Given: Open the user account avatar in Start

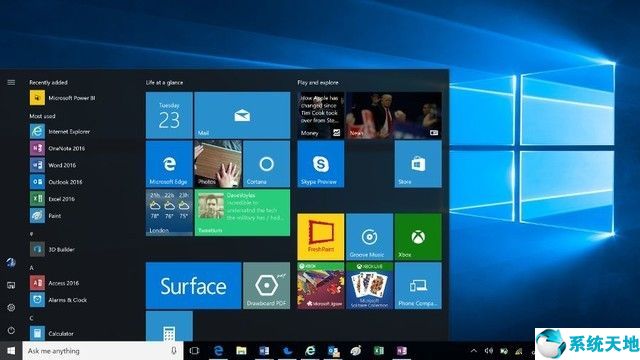Looking at the screenshot, I should pyautogui.click(x=11, y=263).
